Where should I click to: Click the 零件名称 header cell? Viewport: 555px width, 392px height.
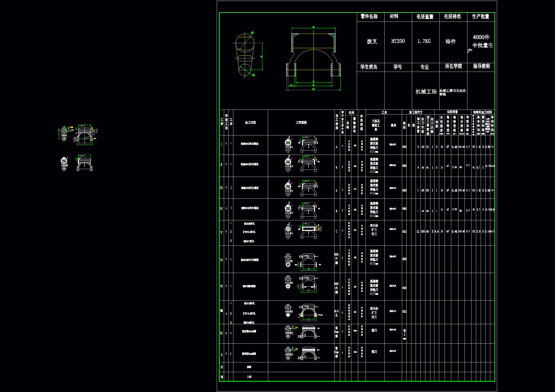(369, 16)
